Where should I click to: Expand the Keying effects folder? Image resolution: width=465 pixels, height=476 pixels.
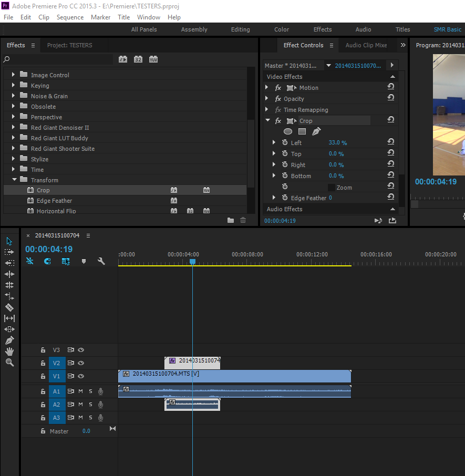coord(14,86)
